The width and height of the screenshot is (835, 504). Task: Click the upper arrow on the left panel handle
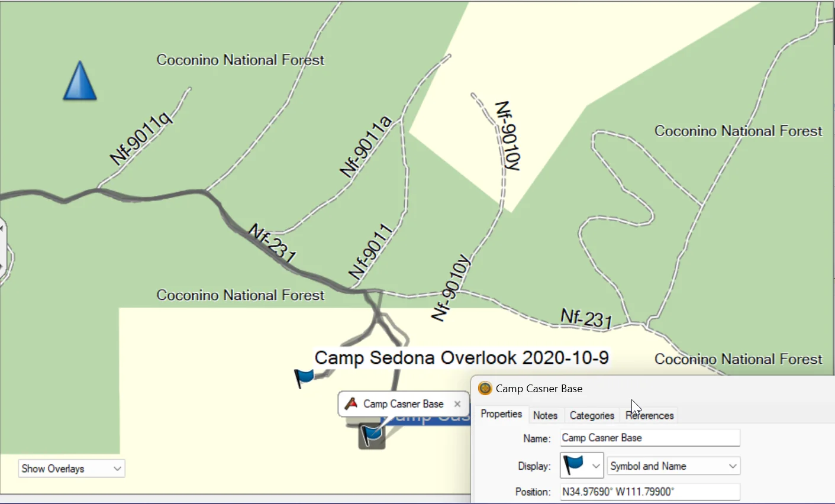pyautogui.click(x=2, y=228)
